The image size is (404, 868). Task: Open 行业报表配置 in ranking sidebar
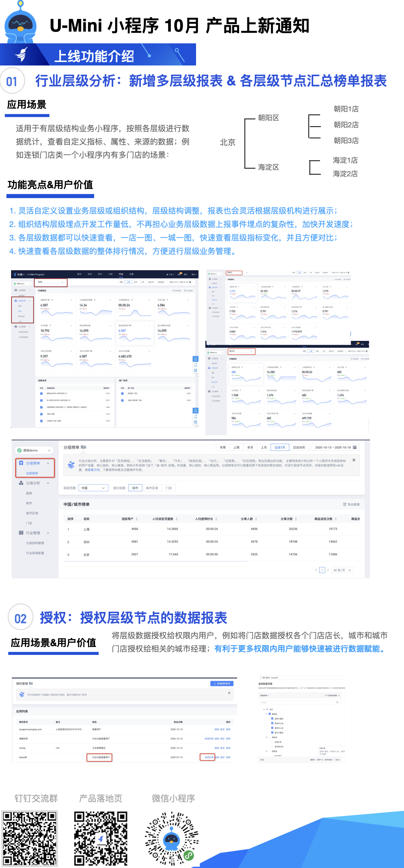coord(35,553)
